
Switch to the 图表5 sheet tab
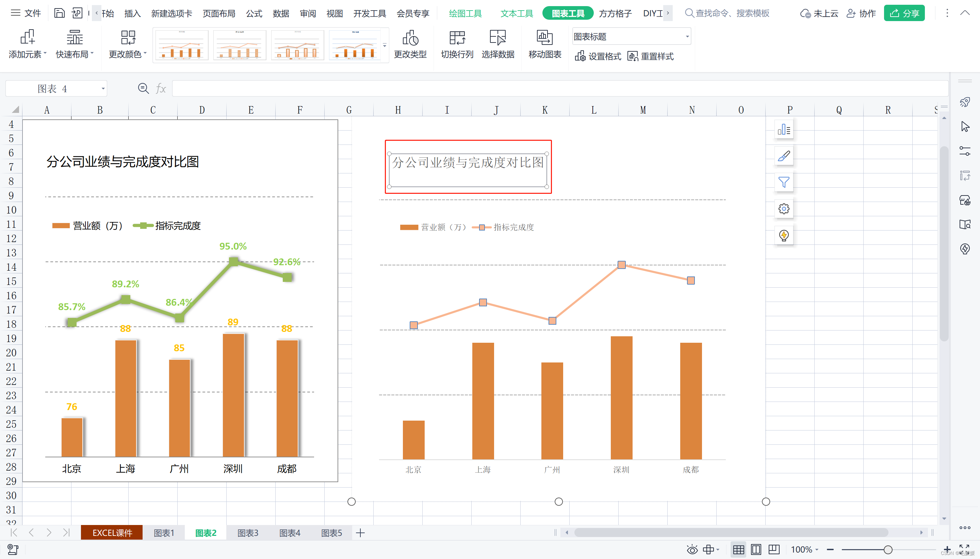click(331, 532)
